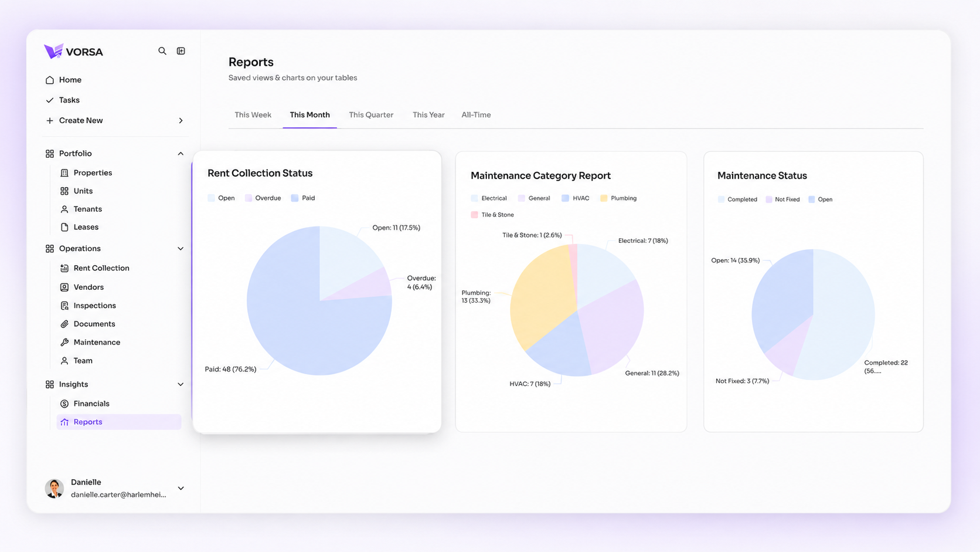Image resolution: width=980 pixels, height=552 pixels.
Task: Click the Team person icon
Action: pyautogui.click(x=64, y=361)
